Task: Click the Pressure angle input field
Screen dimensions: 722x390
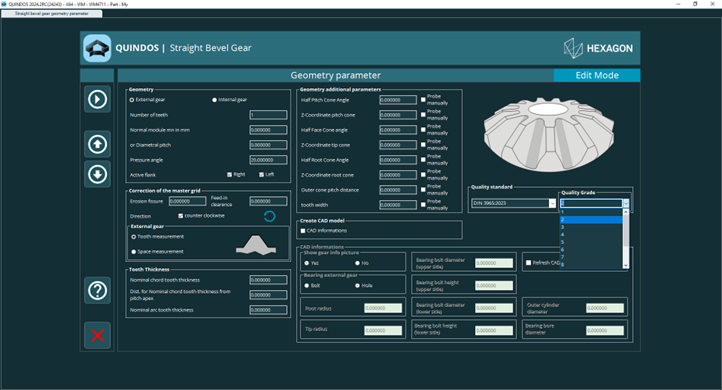Action: pos(268,160)
